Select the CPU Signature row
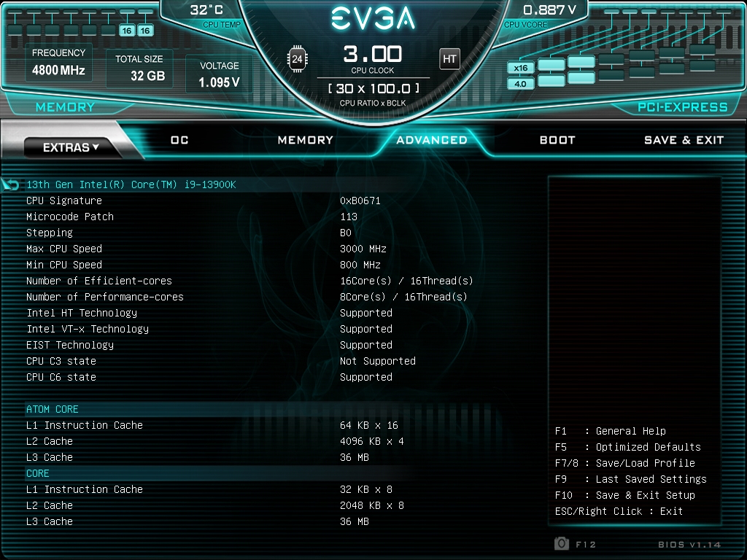 [x=250, y=201]
